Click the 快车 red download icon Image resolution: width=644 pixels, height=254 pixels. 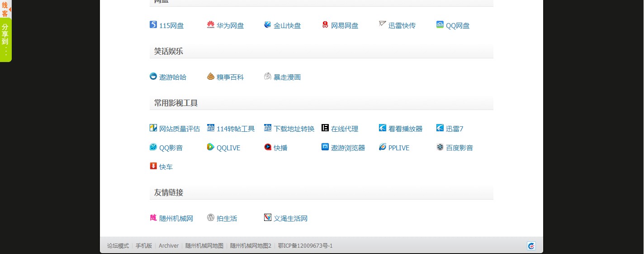tap(153, 166)
